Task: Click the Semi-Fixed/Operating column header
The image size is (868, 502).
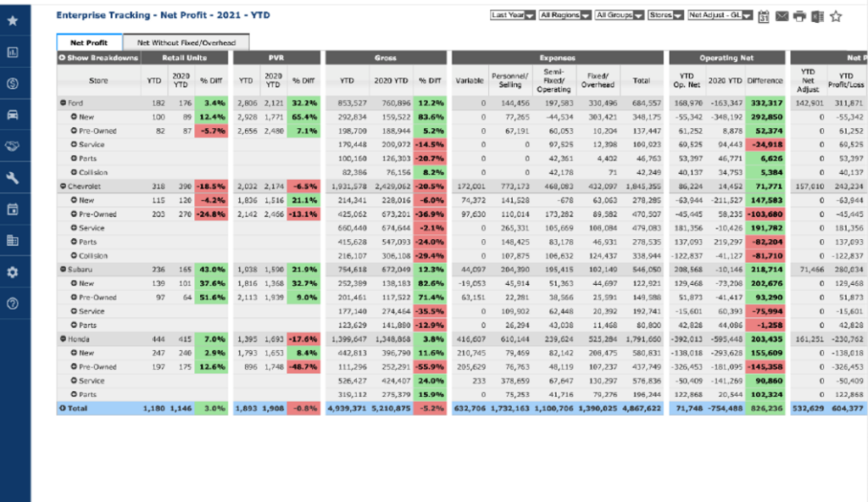Action: point(554,81)
